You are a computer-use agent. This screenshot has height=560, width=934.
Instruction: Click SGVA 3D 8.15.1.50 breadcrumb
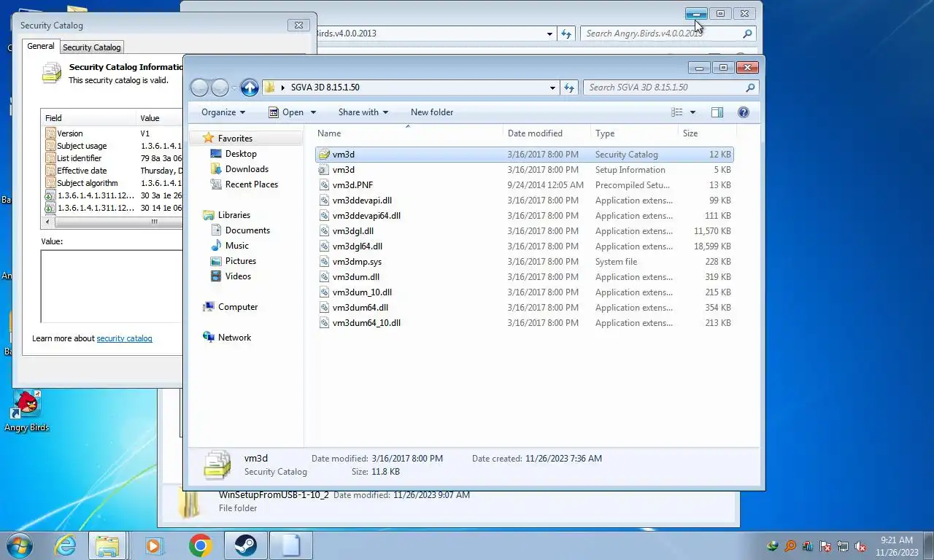325,87
